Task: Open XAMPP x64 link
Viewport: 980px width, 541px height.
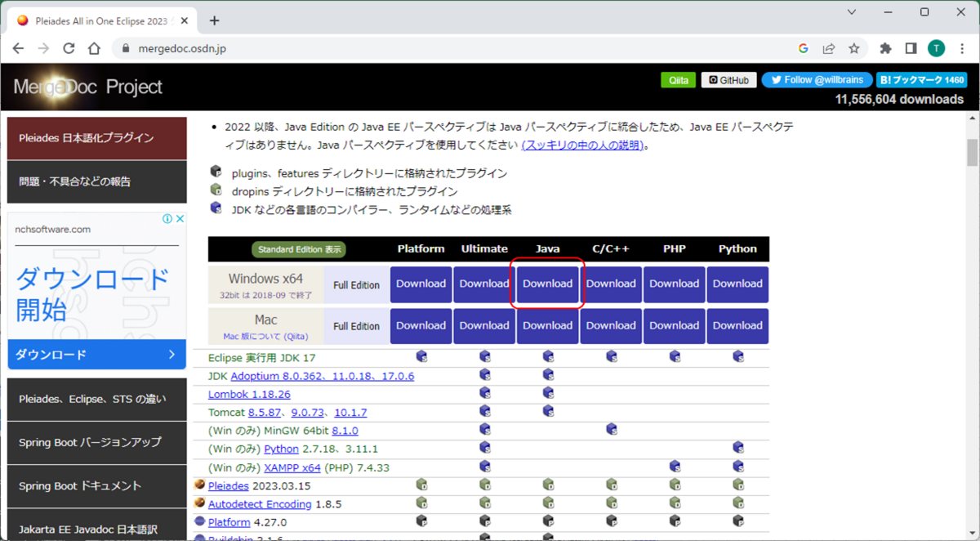Action: [292, 467]
